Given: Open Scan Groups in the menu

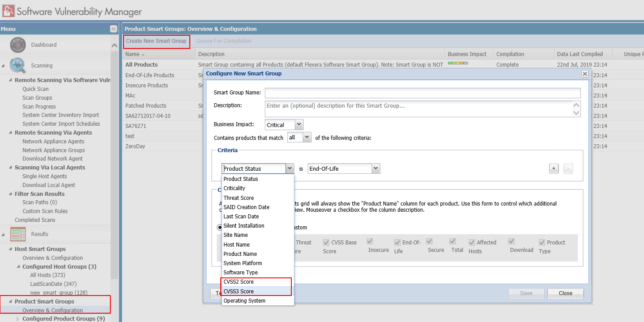Looking at the screenshot, I should tap(38, 98).
